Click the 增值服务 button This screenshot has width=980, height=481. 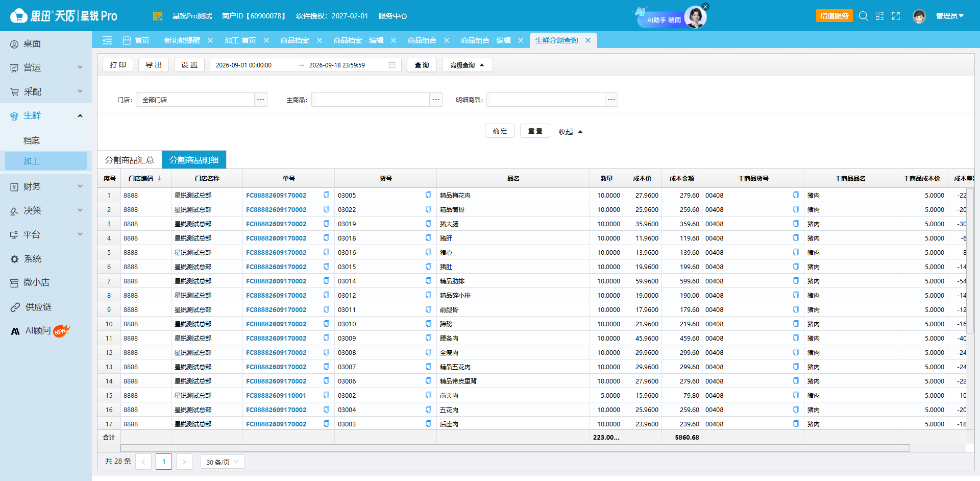coord(835,16)
